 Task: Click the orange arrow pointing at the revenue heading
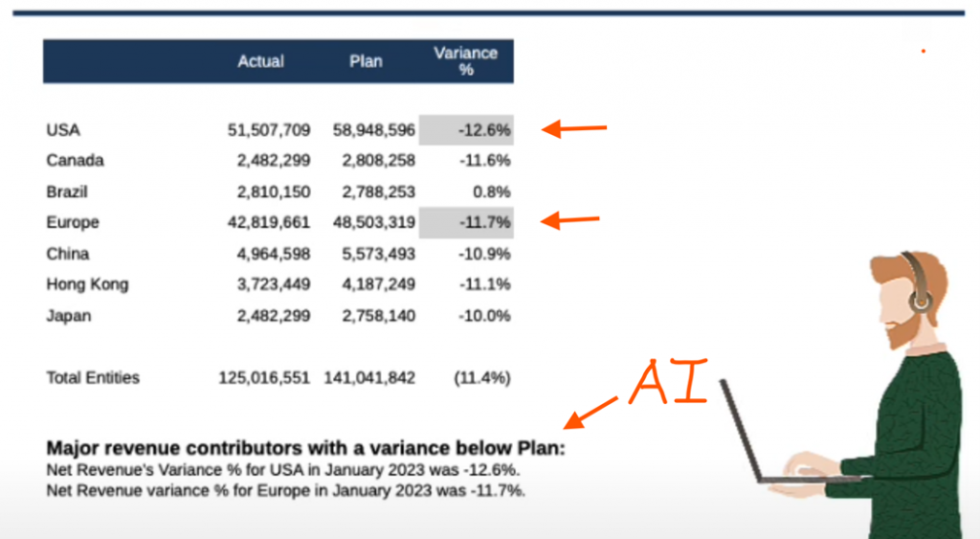(x=590, y=413)
